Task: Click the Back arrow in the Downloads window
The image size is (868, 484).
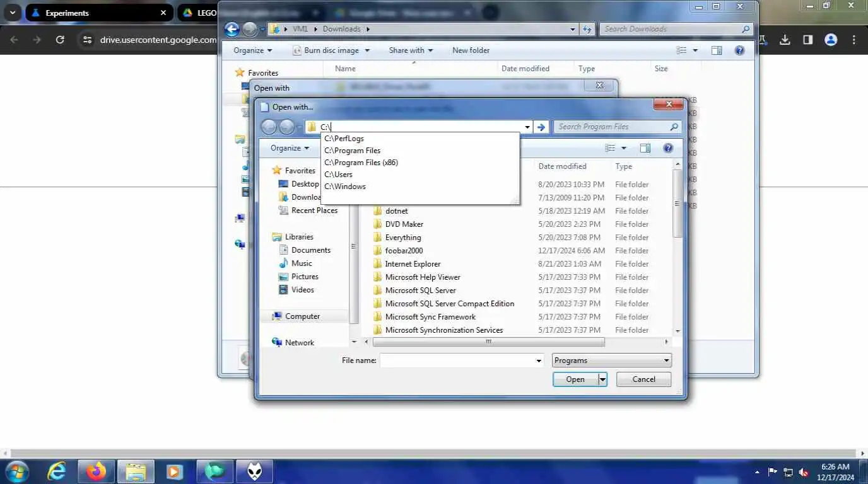Action: (232, 29)
